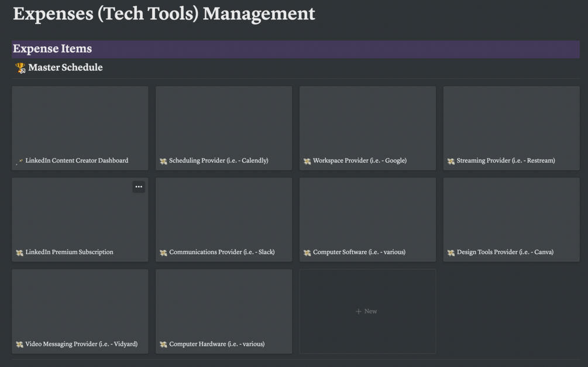Click the trophy icon beside Master Schedule
The width and height of the screenshot is (588, 367).
click(x=20, y=68)
